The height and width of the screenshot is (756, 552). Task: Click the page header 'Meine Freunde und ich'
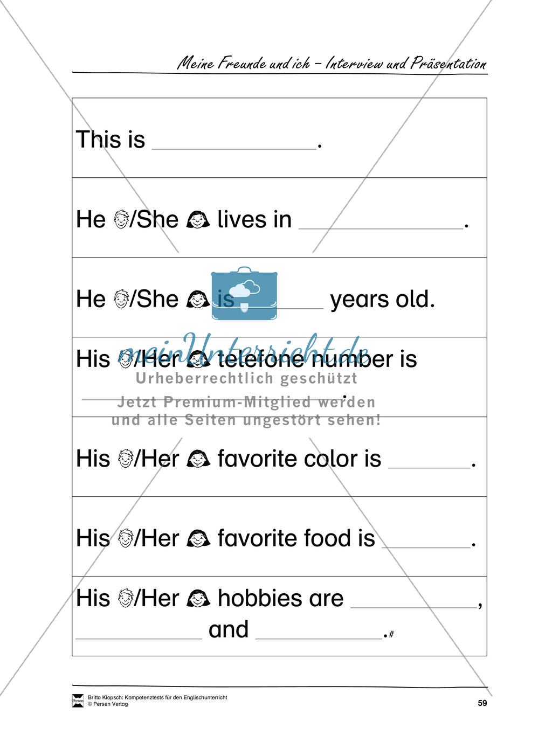(244, 64)
